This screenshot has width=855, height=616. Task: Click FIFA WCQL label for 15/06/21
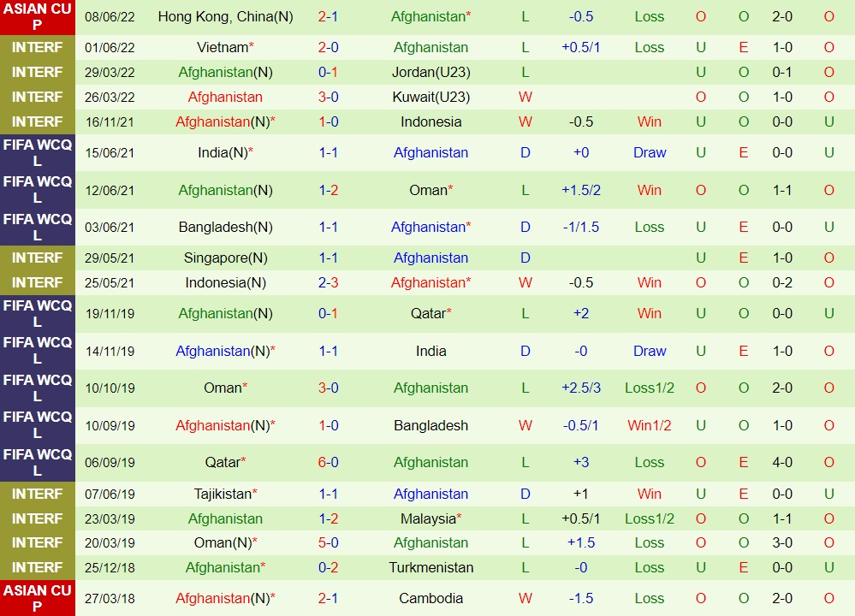pos(37,152)
